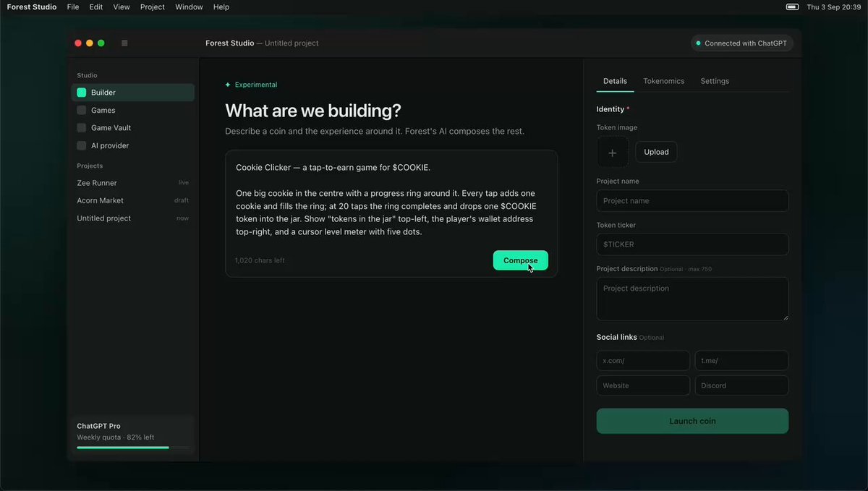Open the Zee Runner project
The height and width of the screenshot is (491, 868).
(x=132, y=183)
